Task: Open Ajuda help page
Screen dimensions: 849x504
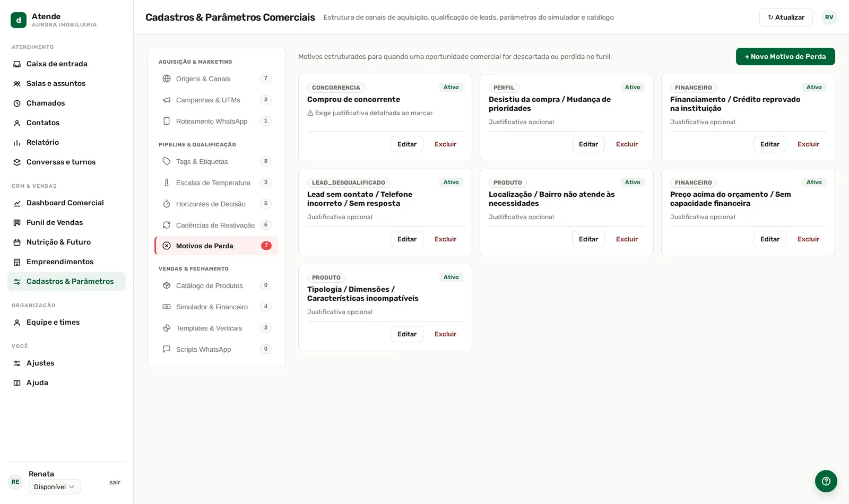Action: pyautogui.click(x=66, y=383)
